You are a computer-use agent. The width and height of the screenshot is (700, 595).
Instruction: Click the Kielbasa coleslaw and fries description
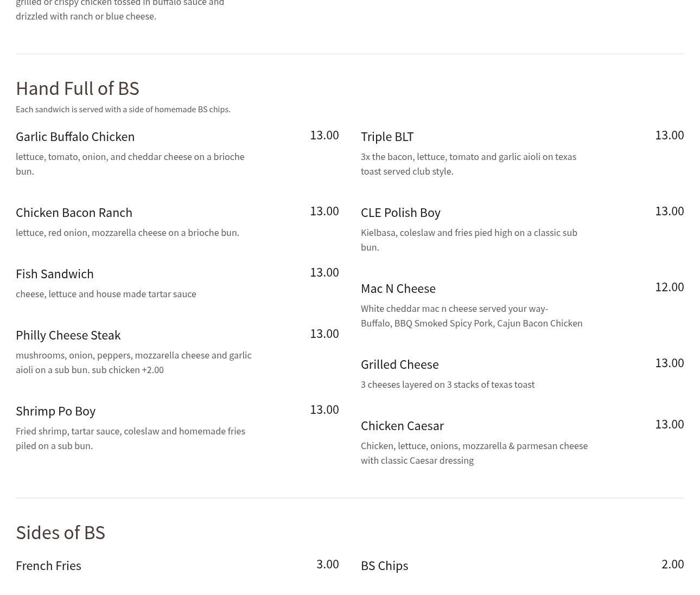469,240
